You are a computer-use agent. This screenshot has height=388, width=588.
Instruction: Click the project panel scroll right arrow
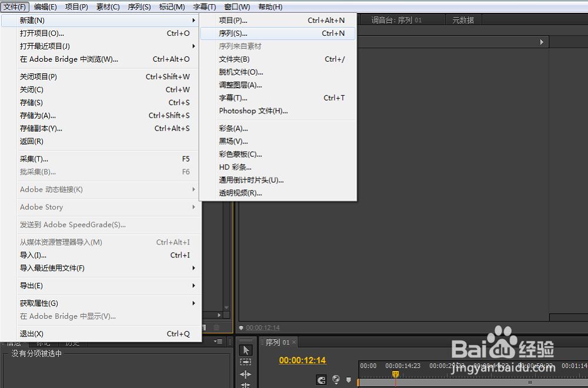(x=219, y=315)
